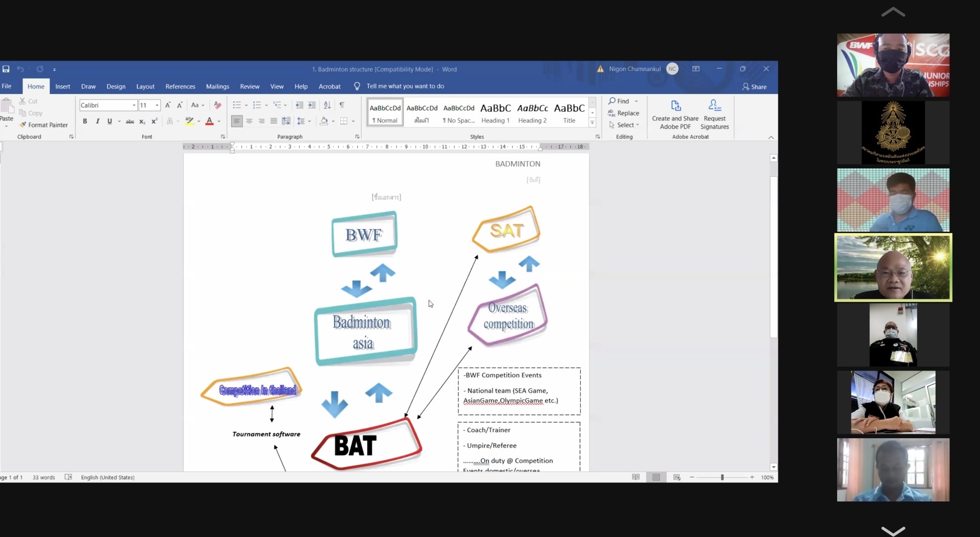Switch to the Insert tab

pos(63,86)
